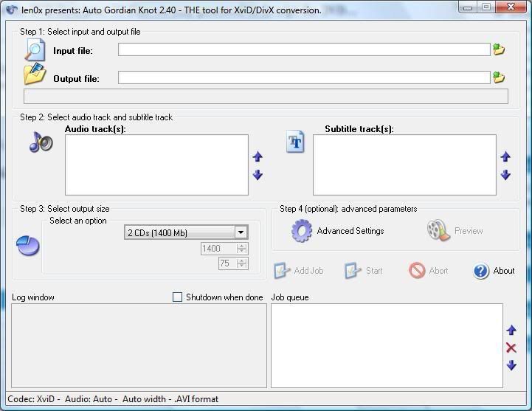Screen dimensions: 532x411
Task: Enable Shutdown when done checkbox
Action: 177,297
